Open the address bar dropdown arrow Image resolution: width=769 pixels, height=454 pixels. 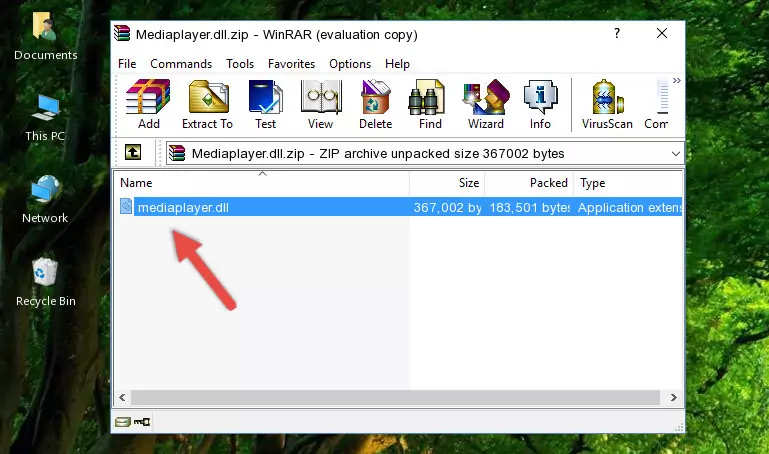[x=675, y=154]
